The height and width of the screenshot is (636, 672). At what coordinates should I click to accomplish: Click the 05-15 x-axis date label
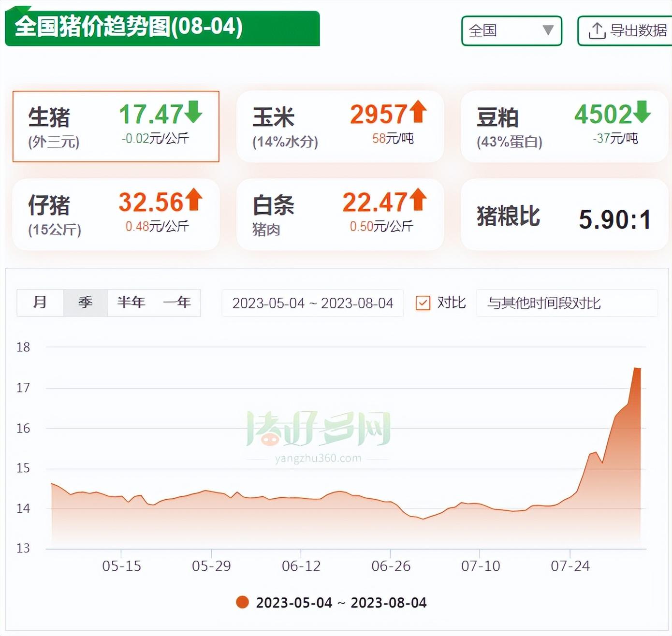click(x=121, y=566)
